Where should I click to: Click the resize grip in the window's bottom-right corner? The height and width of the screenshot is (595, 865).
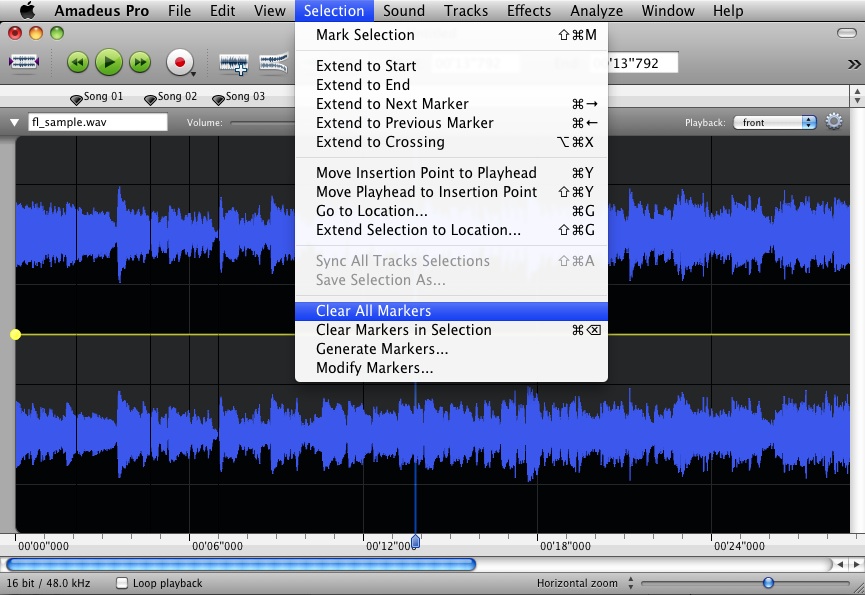pyautogui.click(x=858, y=588)
